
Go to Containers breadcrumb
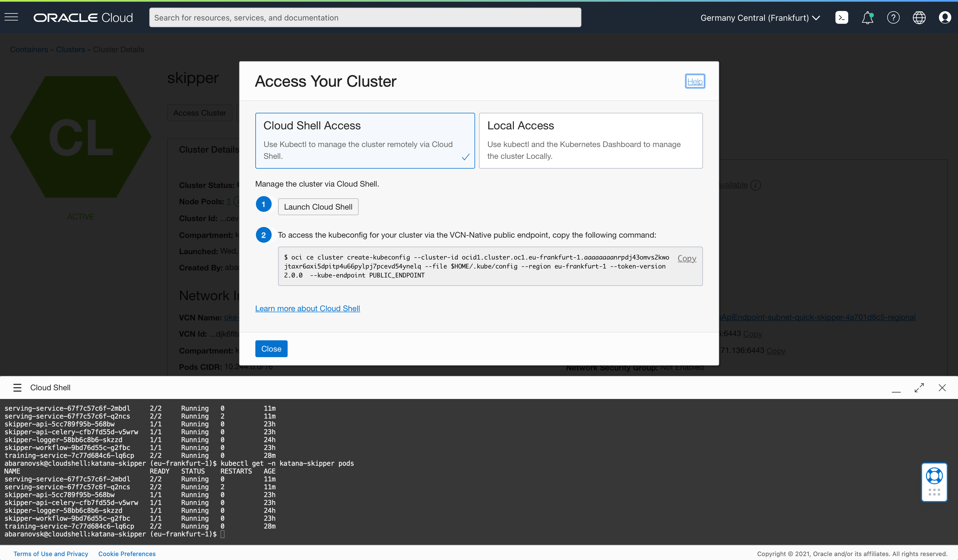tap(29, 49)
